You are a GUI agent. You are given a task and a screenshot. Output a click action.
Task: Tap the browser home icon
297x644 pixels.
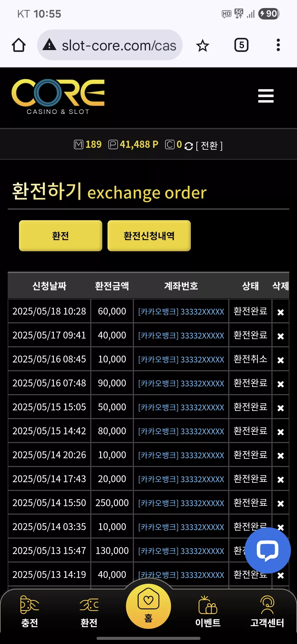coord(19,45)
